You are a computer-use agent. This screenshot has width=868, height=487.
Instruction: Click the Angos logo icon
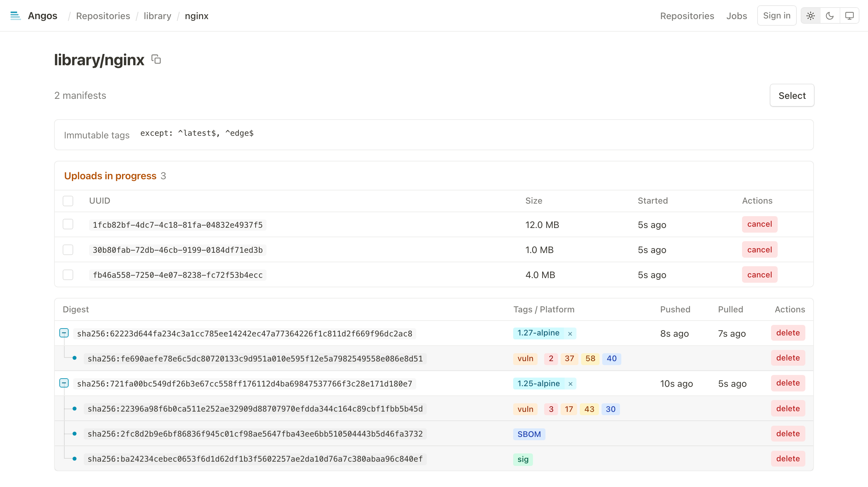tap(15, 16)
